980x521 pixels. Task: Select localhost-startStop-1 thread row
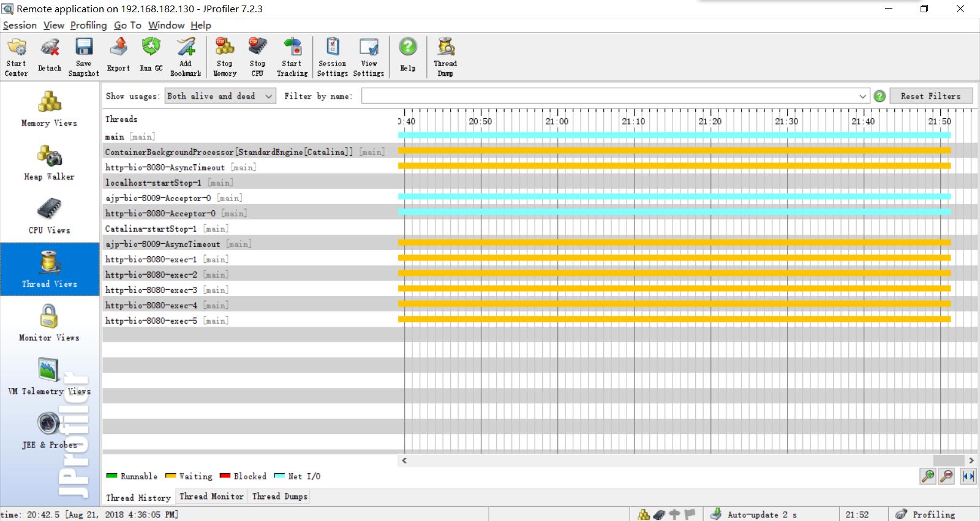click(539, 182)
